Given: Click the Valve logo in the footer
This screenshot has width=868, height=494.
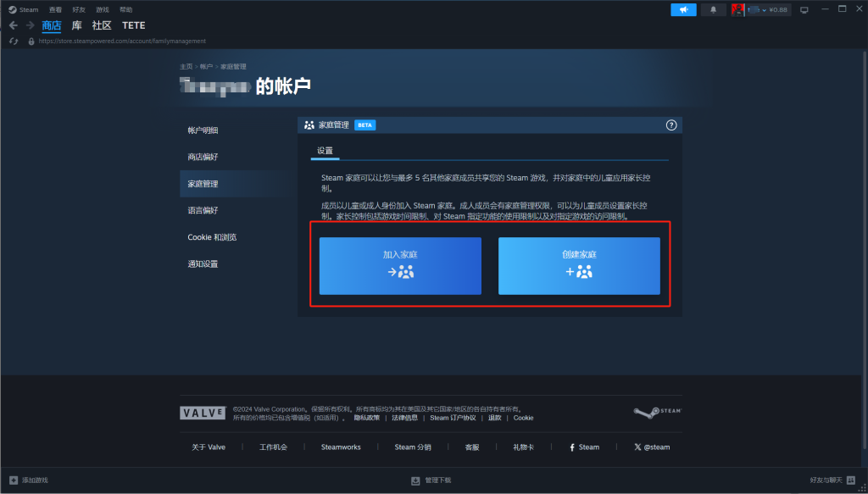Looking at the screenshot, I should tap(203, 414).
